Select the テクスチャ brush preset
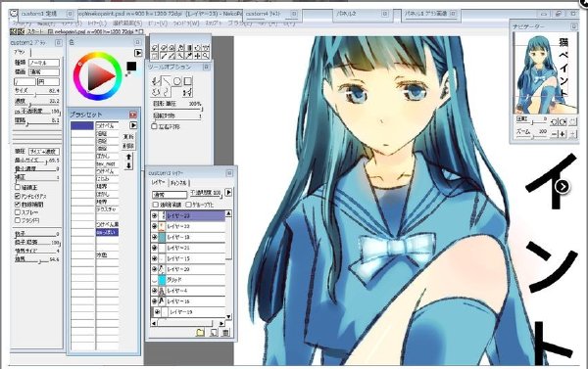Image resolution: width=588 pixels, height=369 pixels. pos(107,209)
